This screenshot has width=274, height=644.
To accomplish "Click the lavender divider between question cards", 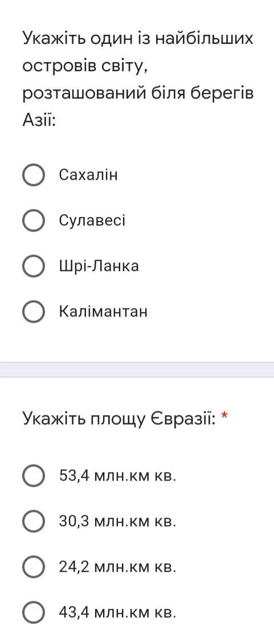I will tap(137, 370).
